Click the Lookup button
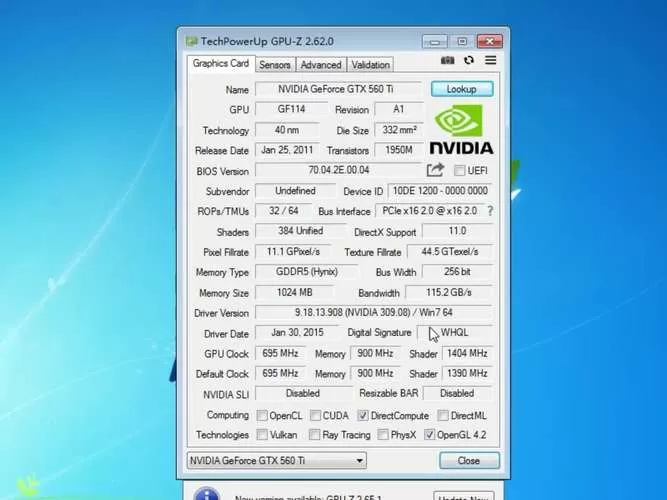The width and height of the screenshot is (667, 500). pyautogui.click(x=462, y=89)
